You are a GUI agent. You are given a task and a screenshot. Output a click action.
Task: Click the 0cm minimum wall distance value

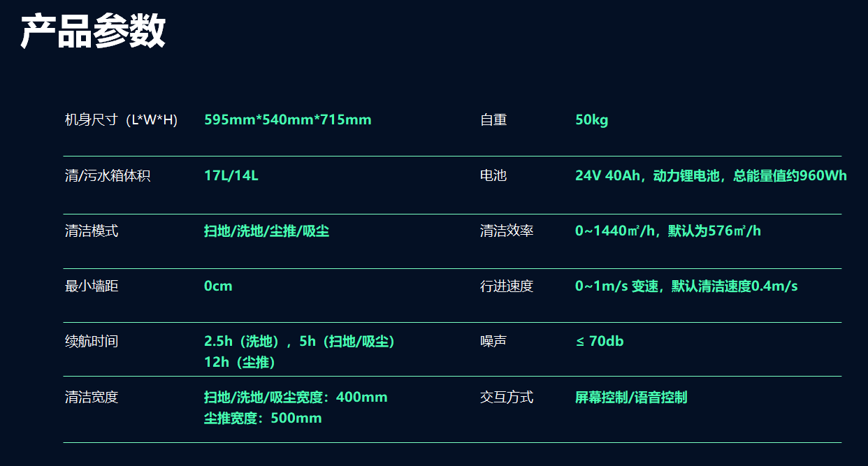[218, 286]
